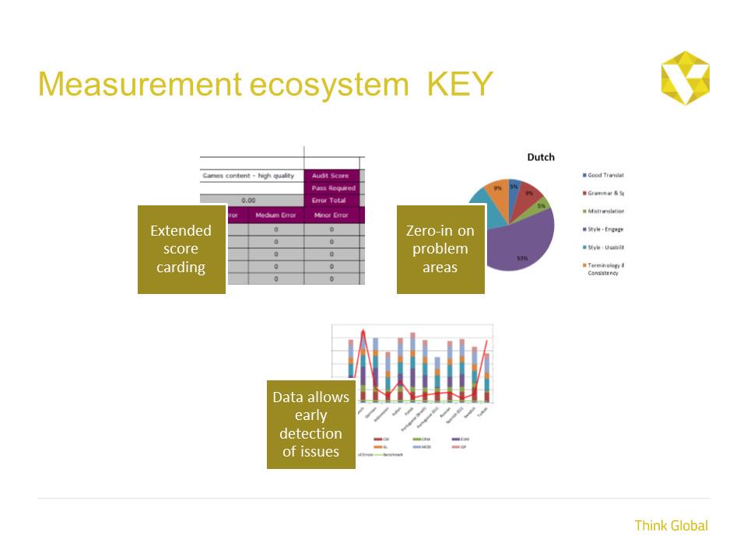Click the 'Zero-in on problem areas' box
The image size is (747, 560).
click(x=440, y=249)
